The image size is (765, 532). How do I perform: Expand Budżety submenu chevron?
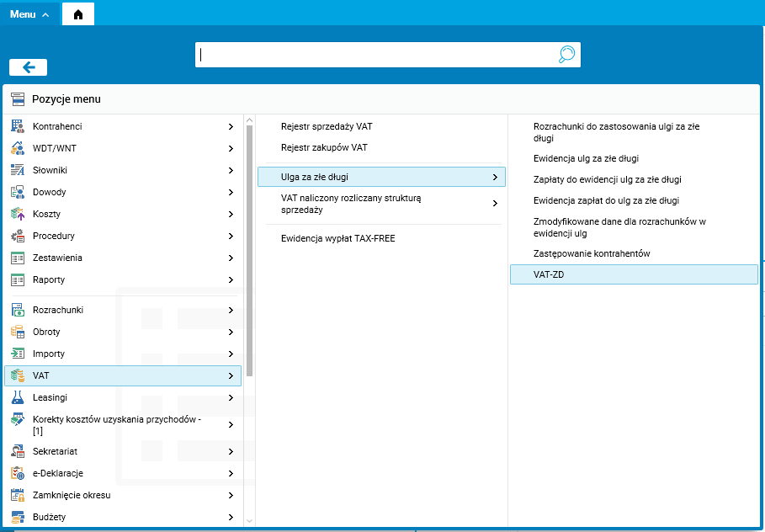(231, 518)
